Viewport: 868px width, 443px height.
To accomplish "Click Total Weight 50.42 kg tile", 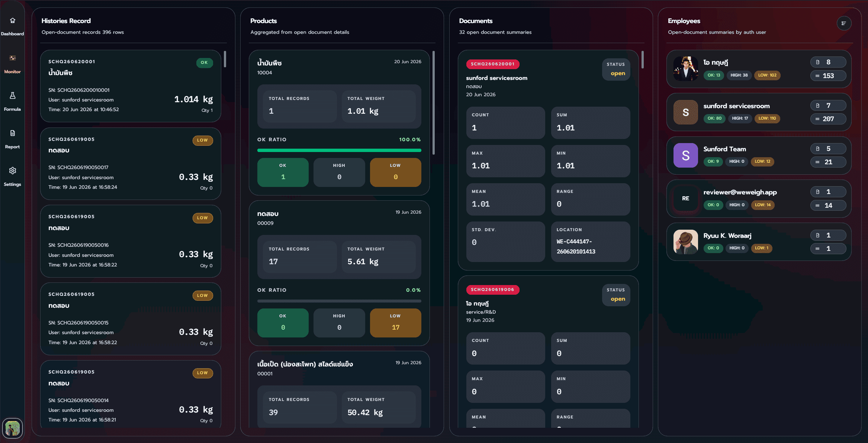I will [x=379, y=407].
